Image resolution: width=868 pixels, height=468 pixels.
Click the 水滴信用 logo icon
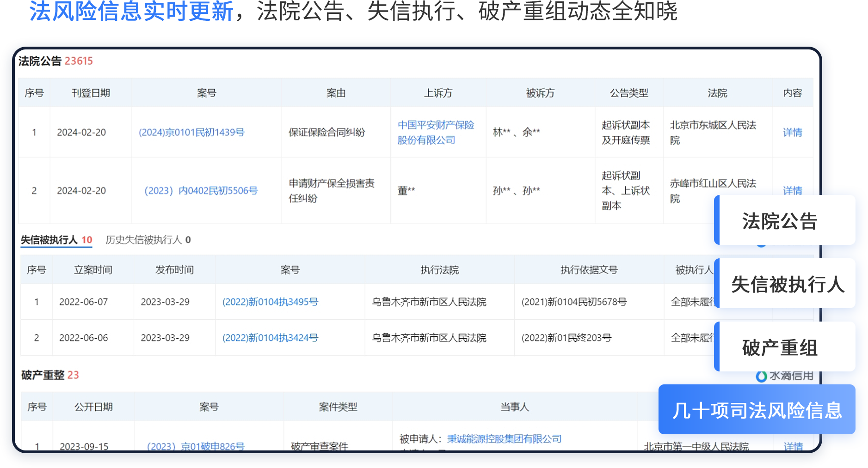(761, 377)
